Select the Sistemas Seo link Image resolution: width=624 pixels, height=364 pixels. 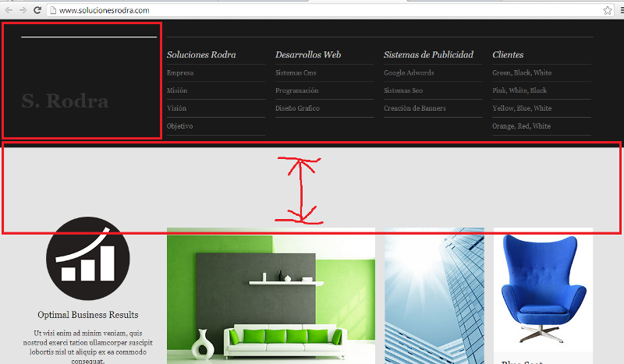point(403,90)
